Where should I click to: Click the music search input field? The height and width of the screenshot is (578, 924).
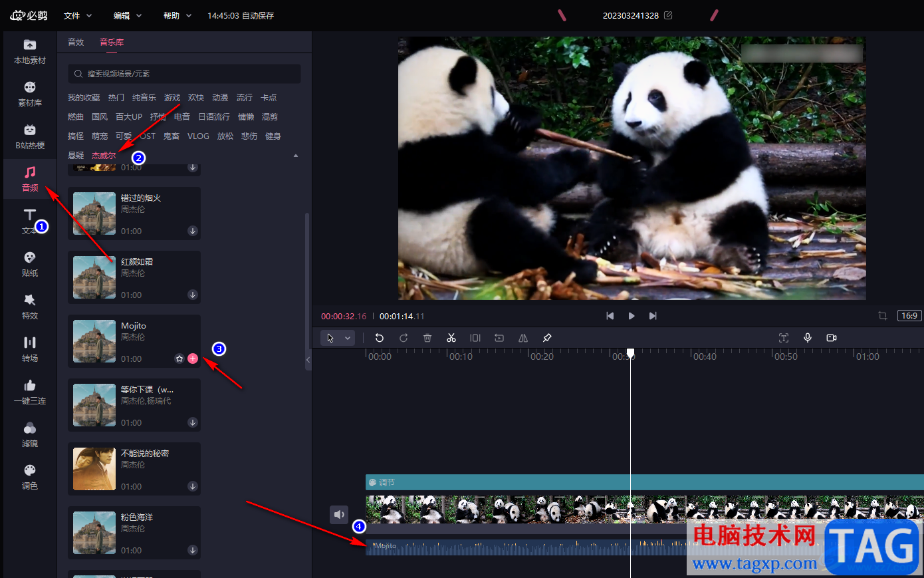pyautogui.click(x=184, y=74)
